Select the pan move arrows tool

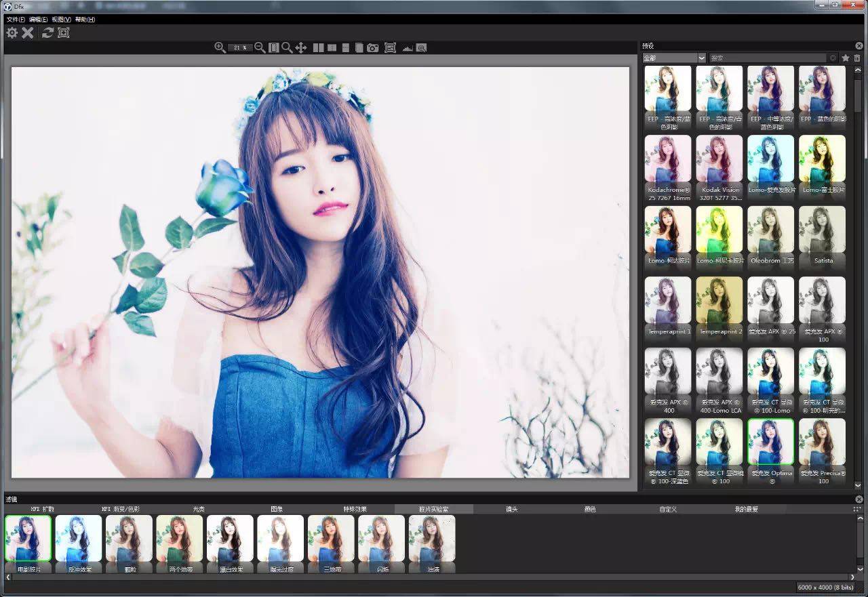pyautogui.click(x=301, y=47)
